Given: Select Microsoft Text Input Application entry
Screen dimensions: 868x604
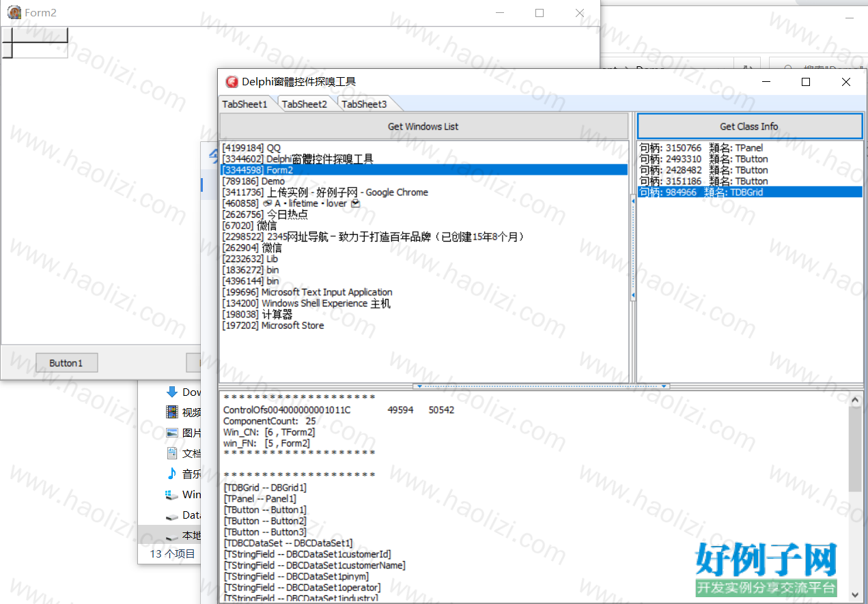Looking at the screenshot, I should [424, 292].
